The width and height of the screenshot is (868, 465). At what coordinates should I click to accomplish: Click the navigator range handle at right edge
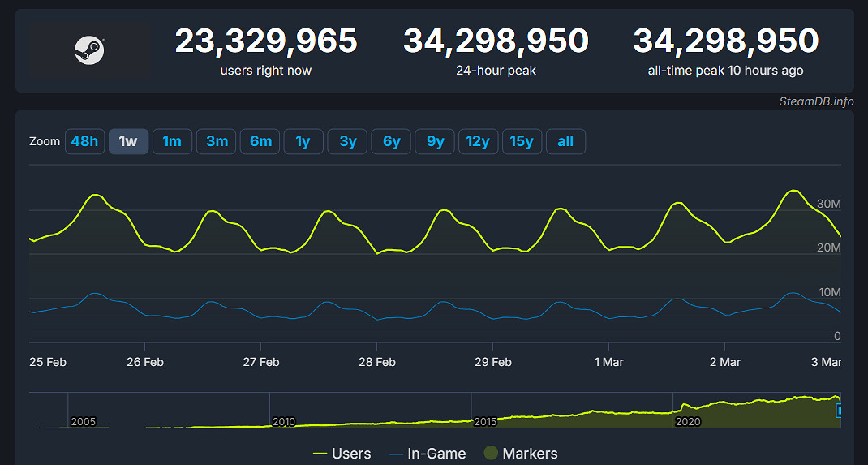(840, 411)
